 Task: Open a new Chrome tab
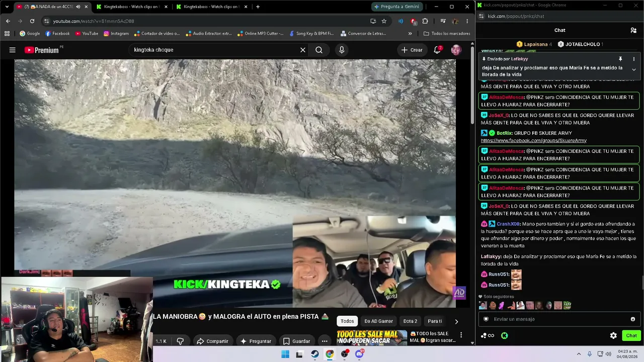point(258,7)
